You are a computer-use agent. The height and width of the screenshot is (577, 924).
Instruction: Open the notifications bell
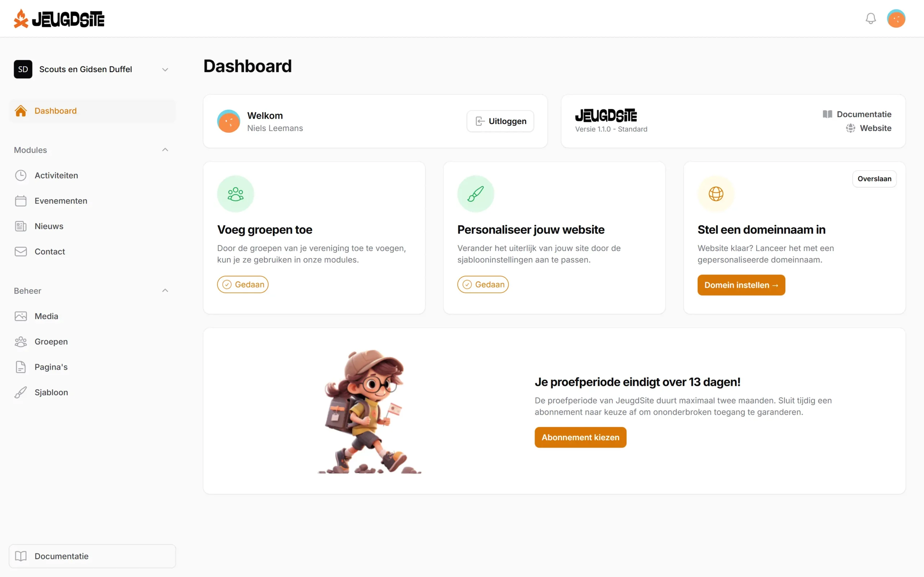pyautogui.click(x=871, y=18)
